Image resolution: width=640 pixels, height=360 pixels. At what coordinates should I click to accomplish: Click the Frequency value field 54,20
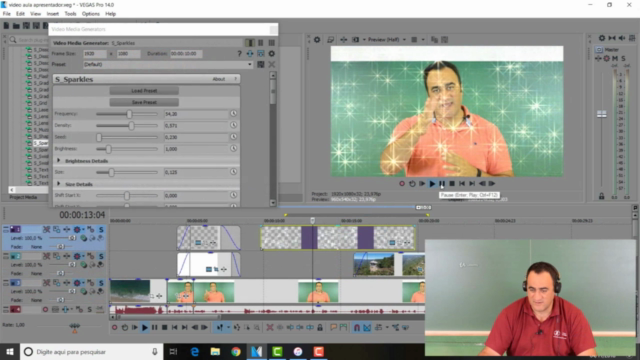[196, 114]
